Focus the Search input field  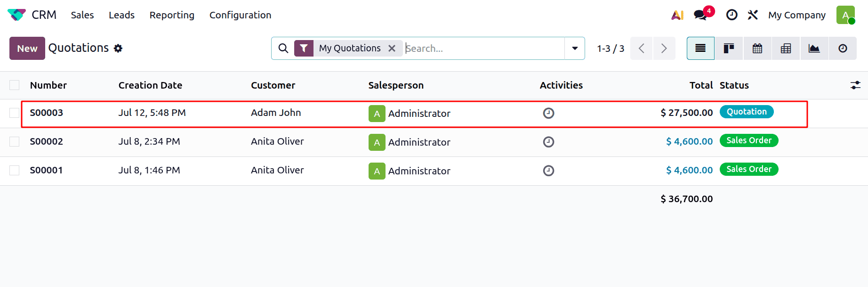click(484, 48)
